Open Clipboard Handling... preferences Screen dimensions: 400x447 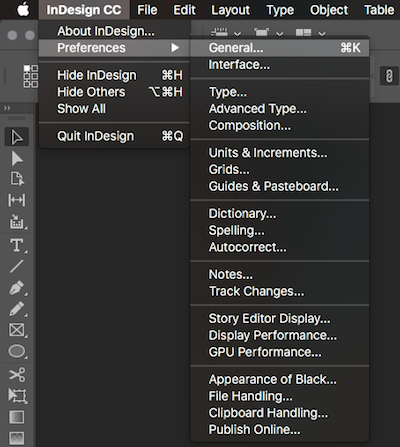(x=280, y=413)
